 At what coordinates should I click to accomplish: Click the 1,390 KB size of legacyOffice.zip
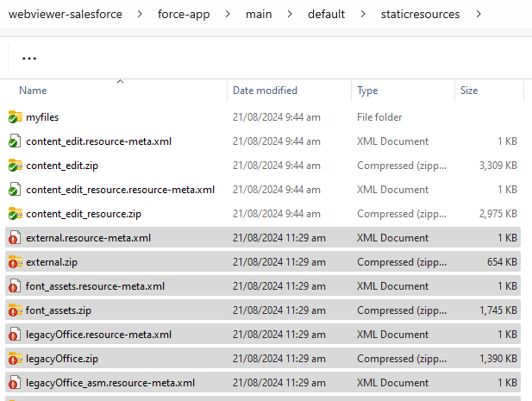tap(498, 359)
